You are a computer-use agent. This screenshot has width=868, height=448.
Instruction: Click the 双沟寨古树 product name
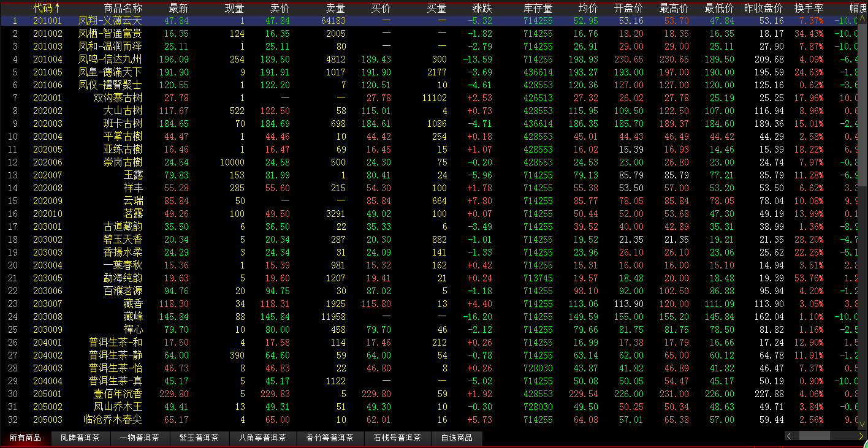tap(118, 98)
